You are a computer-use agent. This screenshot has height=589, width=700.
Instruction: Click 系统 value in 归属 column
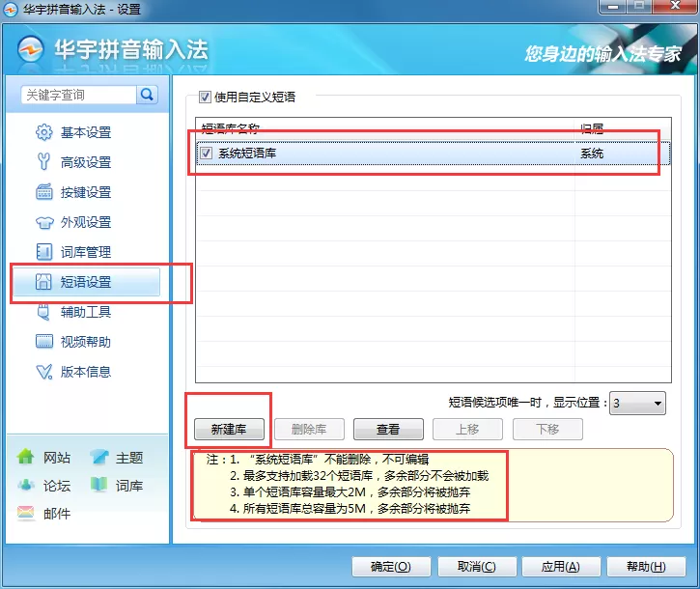tap(592, 154)
